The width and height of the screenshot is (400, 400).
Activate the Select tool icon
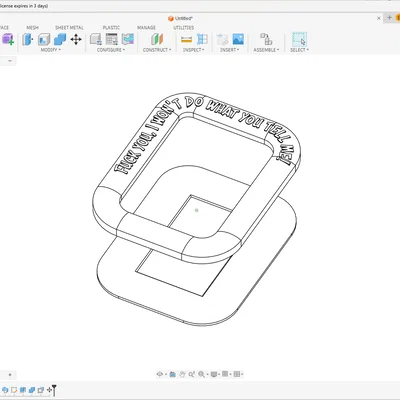click(299, 39)
